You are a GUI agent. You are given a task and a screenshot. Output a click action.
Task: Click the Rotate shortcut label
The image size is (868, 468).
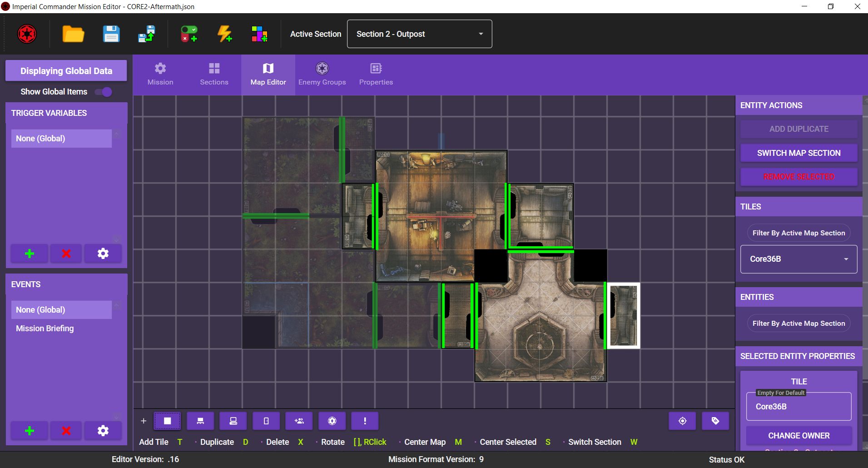[333, 442]
